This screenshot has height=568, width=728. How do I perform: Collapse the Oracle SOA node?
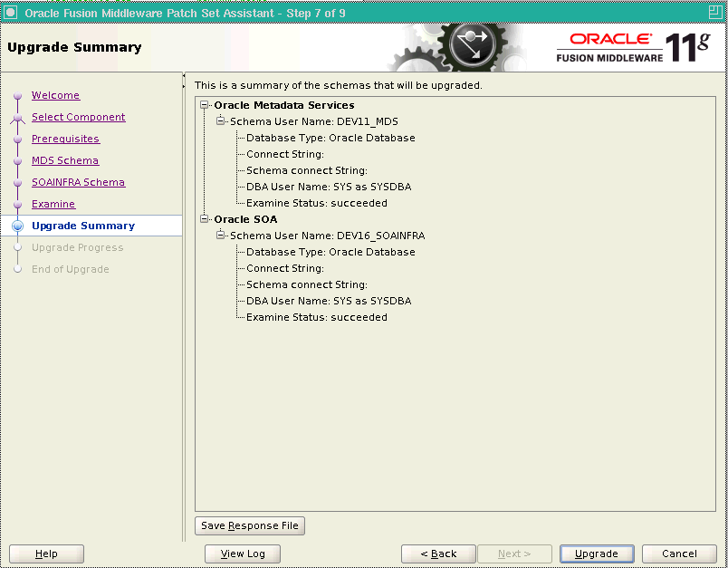pyautogui.click(x=204, y=218)
